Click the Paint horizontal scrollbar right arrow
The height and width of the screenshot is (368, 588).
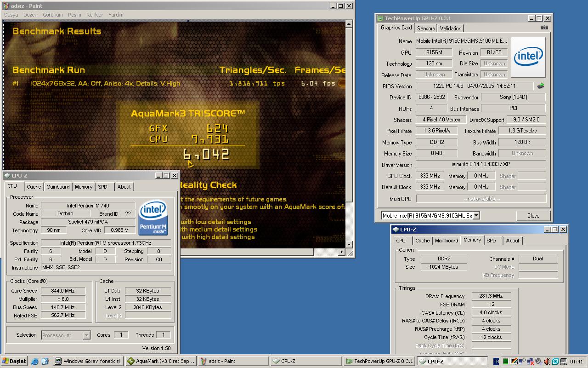click(341, 252)
